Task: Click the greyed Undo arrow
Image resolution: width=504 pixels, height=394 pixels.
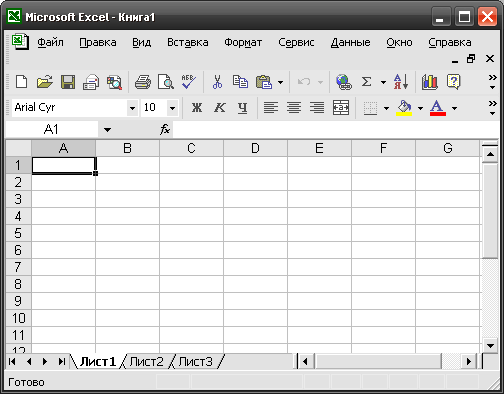Action: (304, 82)
